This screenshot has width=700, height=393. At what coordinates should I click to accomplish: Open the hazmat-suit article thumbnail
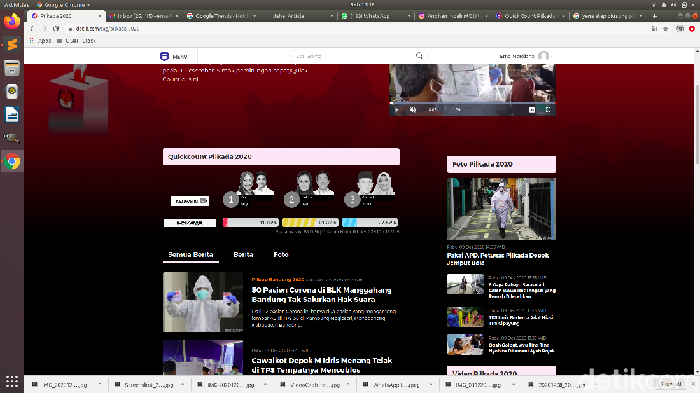click(x=203, y=302)
